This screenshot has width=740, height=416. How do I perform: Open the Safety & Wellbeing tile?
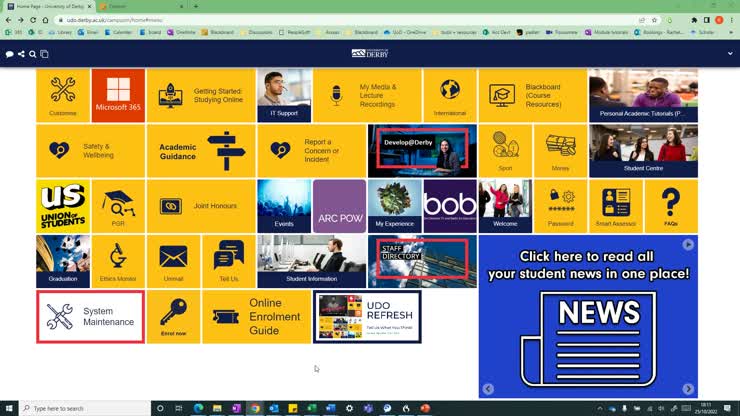pyautogui.click(x=91, y=150)
